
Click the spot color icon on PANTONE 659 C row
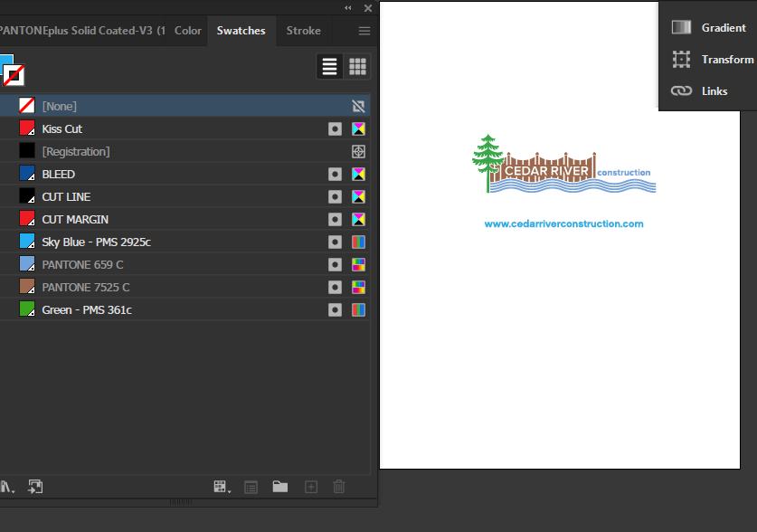tap(335, 264)
